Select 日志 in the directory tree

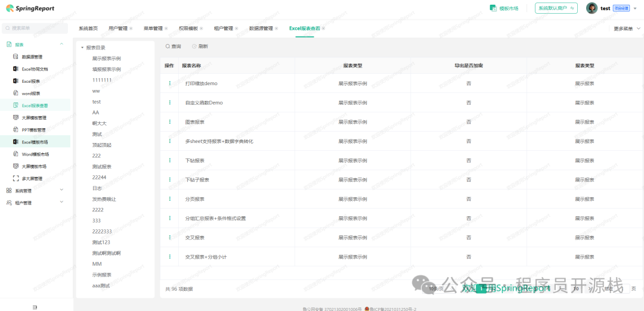click(97, 188)
